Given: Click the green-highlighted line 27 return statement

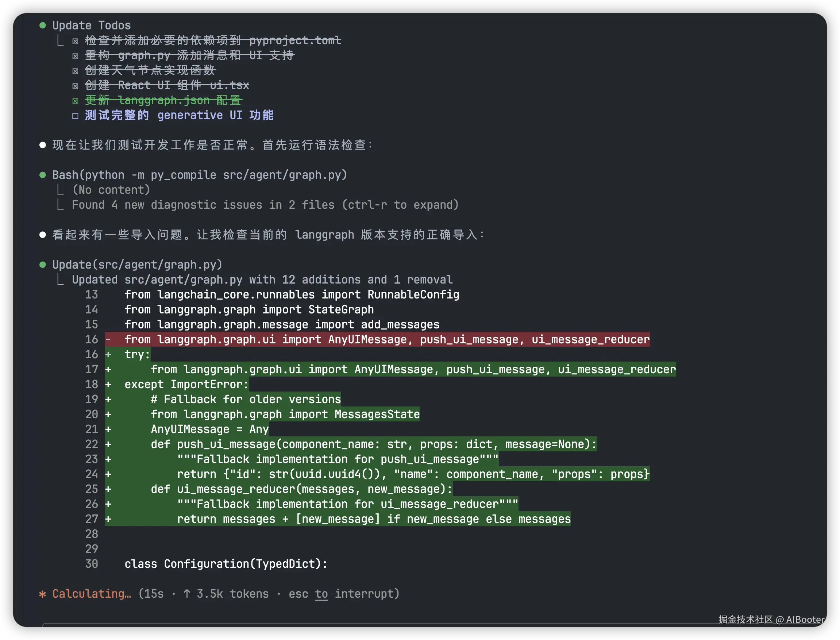Looking at the screenshot, I should pos(373,519).
